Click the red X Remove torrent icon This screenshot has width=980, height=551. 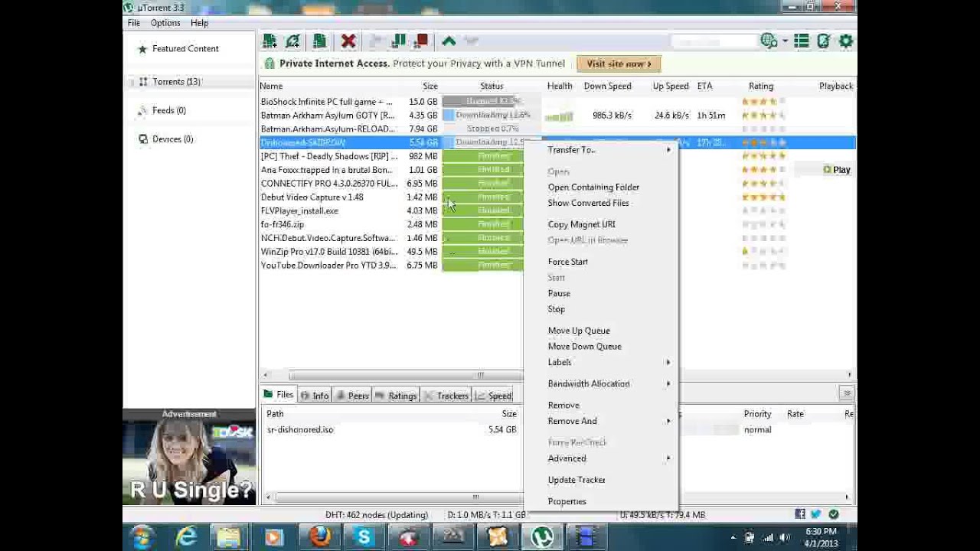pos(348,41)
